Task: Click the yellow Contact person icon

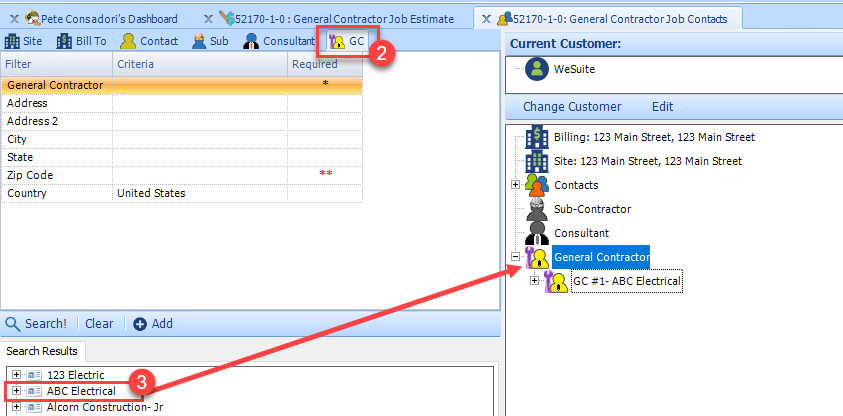Action: 128,41
